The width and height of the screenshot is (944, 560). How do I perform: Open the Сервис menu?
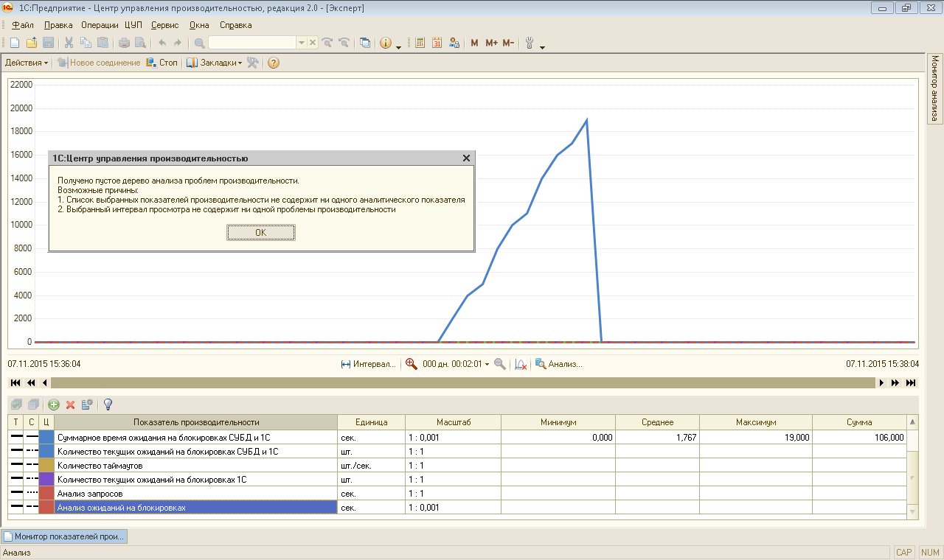(164, 24)
